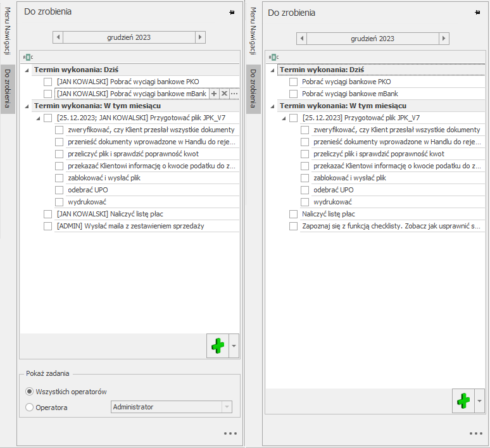Open ellipsis menu at bottom of right panel
Screen dimensions: 490x448
coord(476,433)
